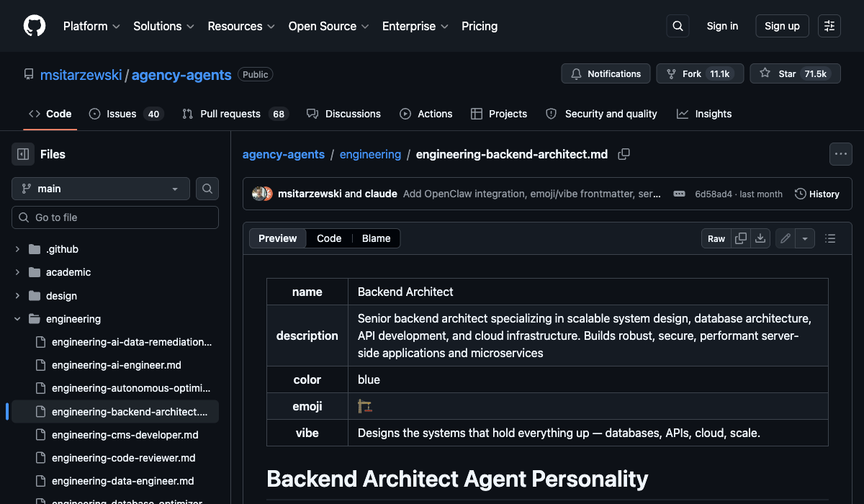This screenshot has width=864, height=504.
Task: Copy the file path next to engineering-backend-architect.md
Action: 624,154
